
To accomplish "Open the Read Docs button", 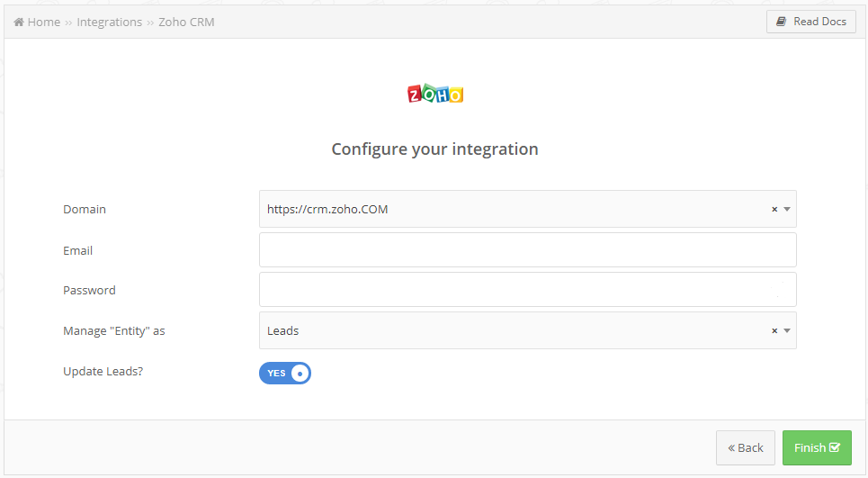I will (x=811, y=22).
